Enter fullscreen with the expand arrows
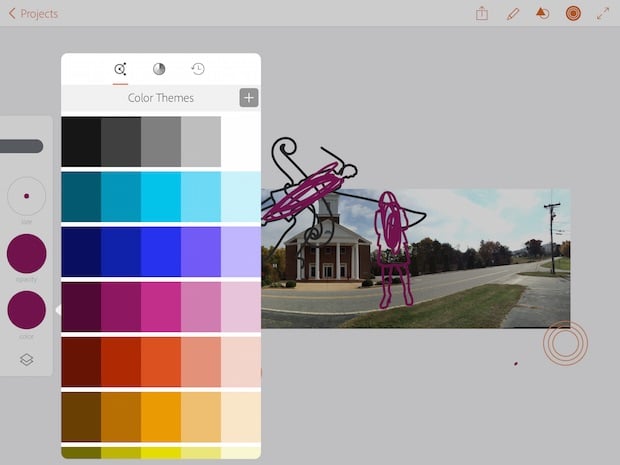Screen dimensions: 620x465 [603, 14]
